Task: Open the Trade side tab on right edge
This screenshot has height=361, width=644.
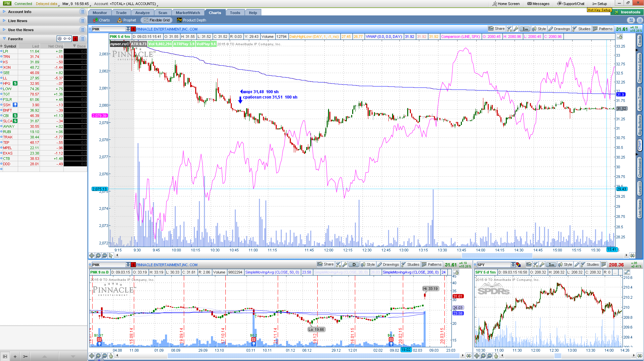Action: [x=640, y=41]
